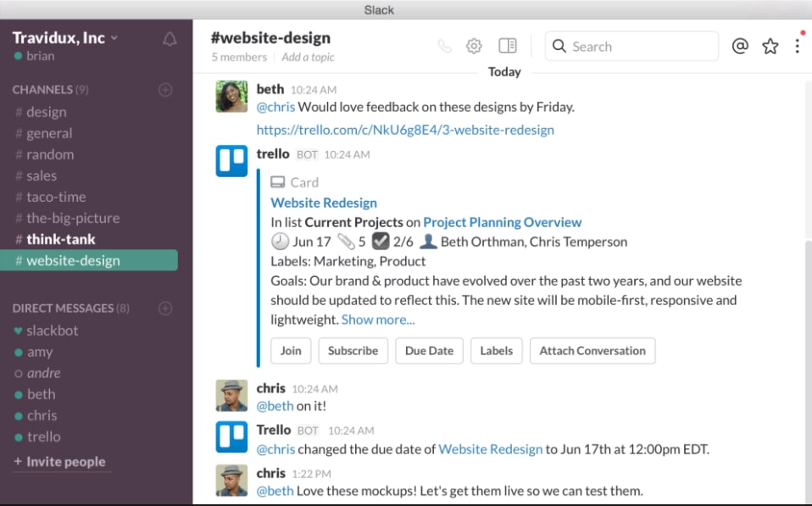Click the 5 members link

click(x=239, y=57)
